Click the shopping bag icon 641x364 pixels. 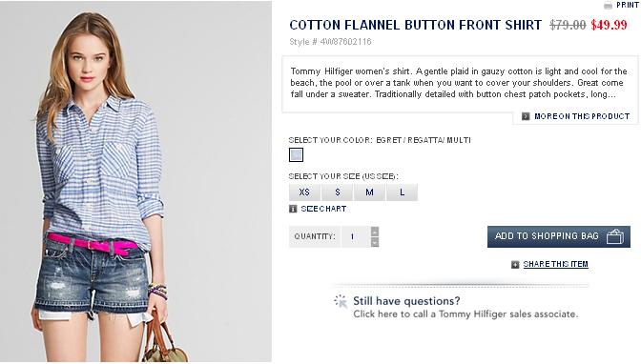click(x=615, y=236)
